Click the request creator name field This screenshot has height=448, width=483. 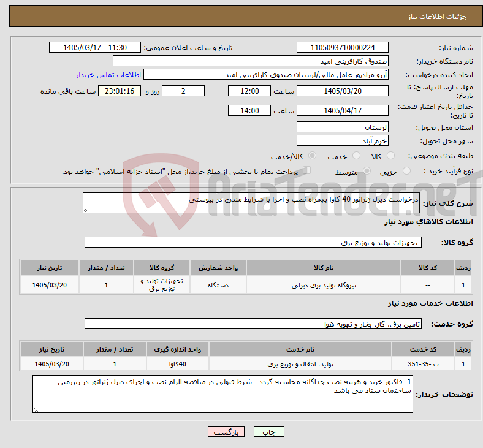pos(266,75)
